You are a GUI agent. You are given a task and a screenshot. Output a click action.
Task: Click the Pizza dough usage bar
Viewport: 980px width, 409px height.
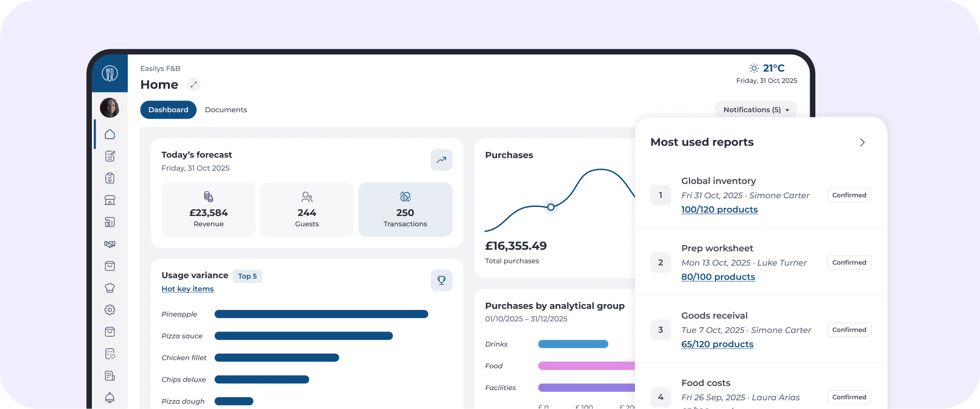coord(234,401)
